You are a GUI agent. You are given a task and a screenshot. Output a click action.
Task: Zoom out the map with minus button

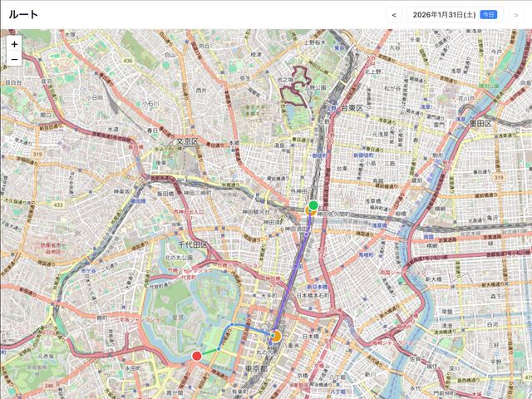click(14, 60)
